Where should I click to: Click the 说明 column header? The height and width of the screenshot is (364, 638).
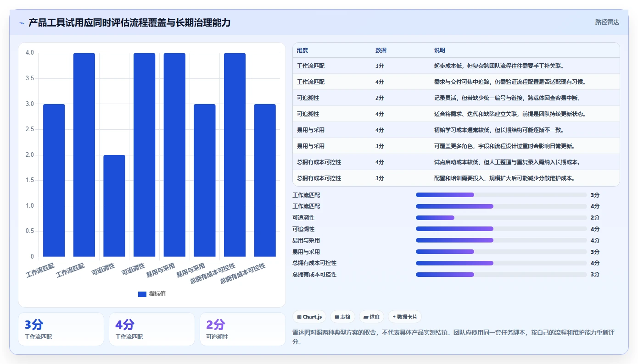click(x=440, y=50)
